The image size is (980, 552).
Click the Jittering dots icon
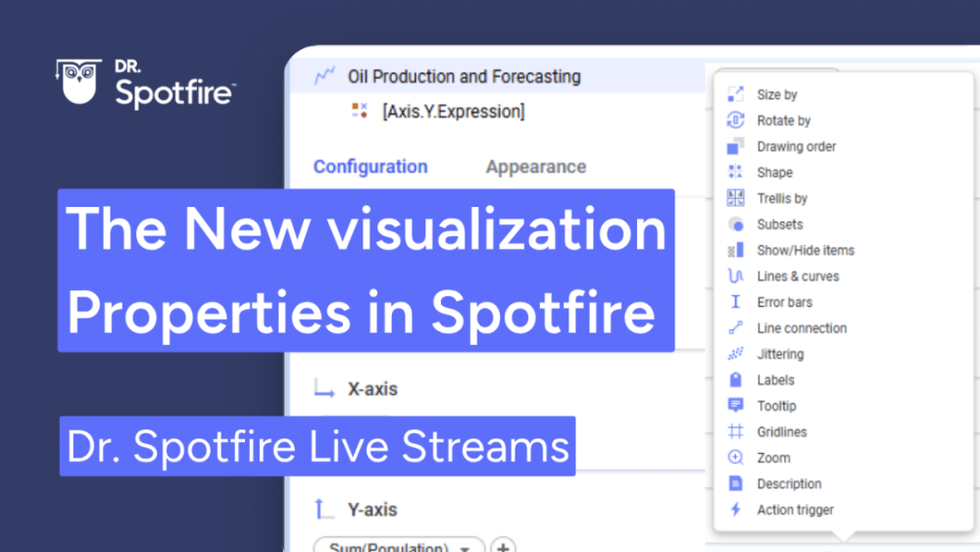[x=736, y=354]
